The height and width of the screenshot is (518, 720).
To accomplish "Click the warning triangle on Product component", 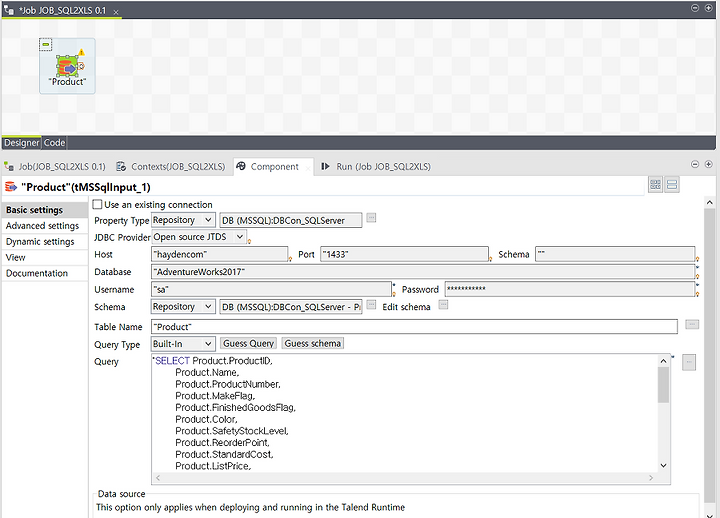I will (81, 52).
